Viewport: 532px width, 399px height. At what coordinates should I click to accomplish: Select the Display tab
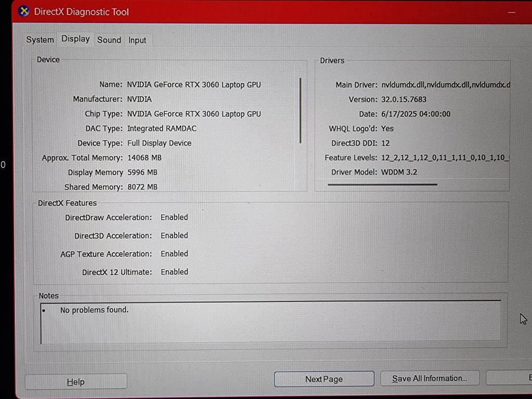pyautogui.click(x=75, y=39)
